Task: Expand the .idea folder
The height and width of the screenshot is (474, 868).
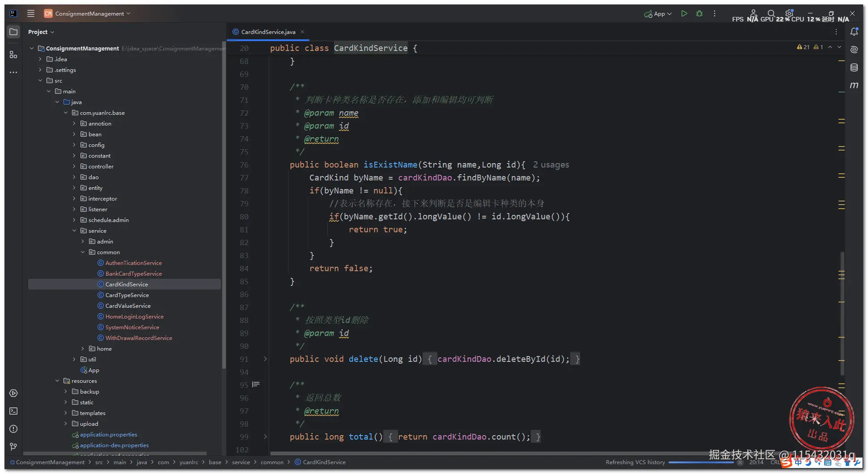Action: 40,59
